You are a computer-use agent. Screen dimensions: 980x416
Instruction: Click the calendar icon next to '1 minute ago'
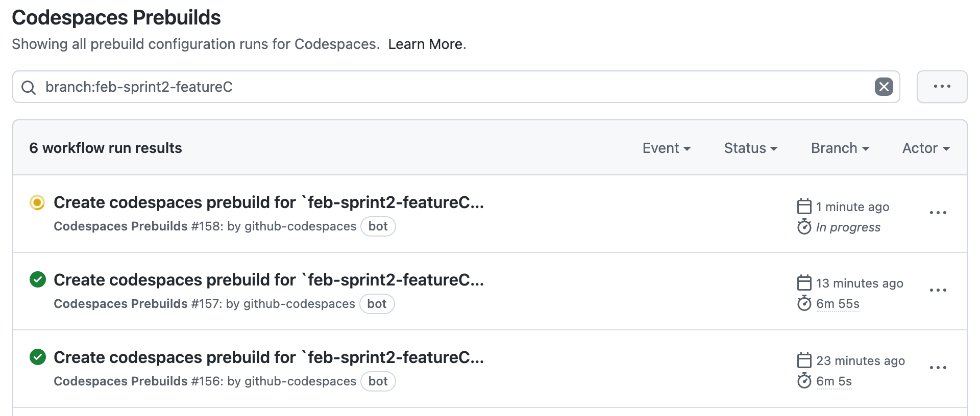[x=804, y=206]
